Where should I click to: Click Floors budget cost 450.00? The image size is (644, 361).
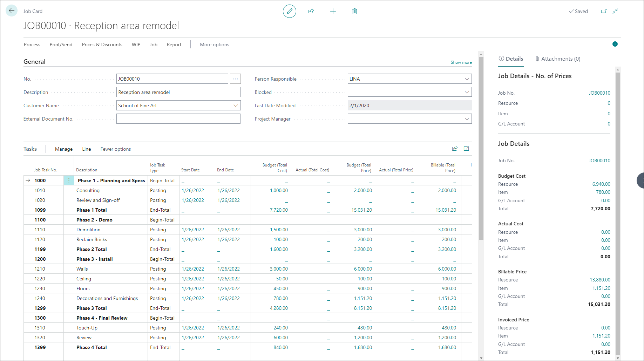[x=280, y=288]
